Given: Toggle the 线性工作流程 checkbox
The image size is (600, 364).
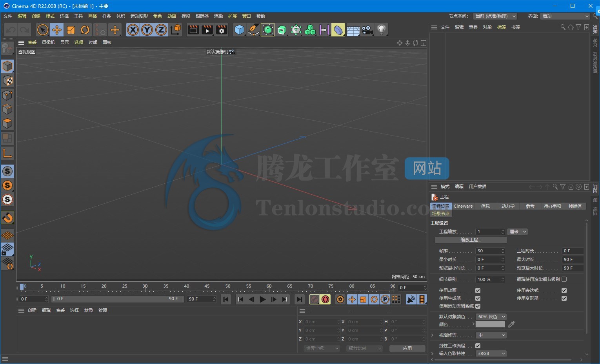Looking at the screenshot, I should pos(478,346).
